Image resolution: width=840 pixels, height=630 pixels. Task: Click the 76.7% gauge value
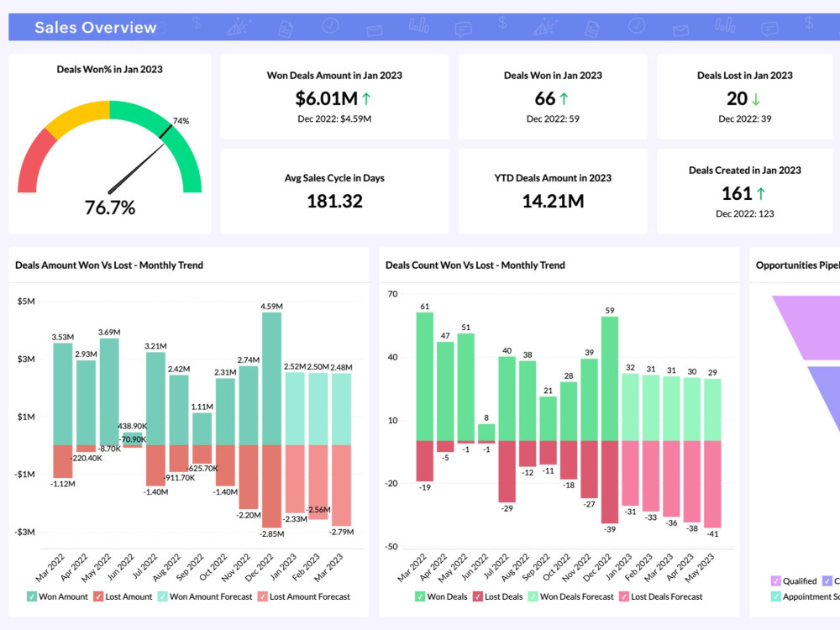pos(110,207)
